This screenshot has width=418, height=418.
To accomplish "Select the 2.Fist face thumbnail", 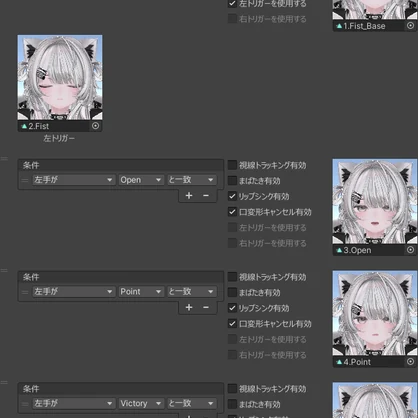I will (60, 77).
